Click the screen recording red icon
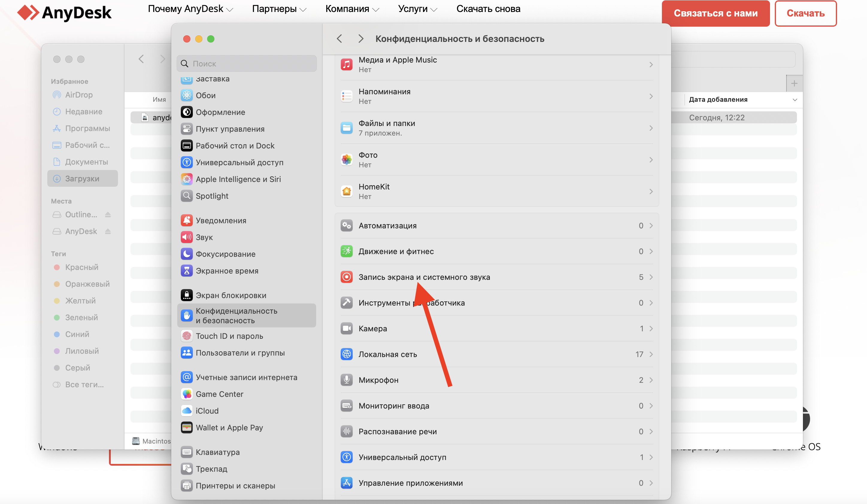The width and height of the screenshot is (867, 504). [346, 277]
